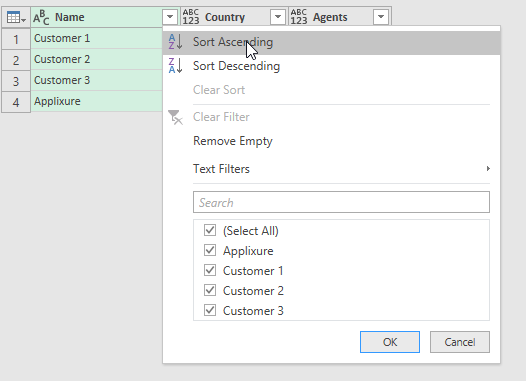Uncheck the Customer 2 filter checkbox
The image size is (526, 381).
coord(210,290)
